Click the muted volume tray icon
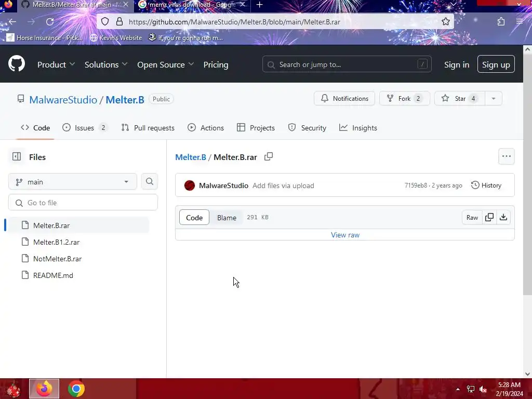Image resolution: width=532 pixels, height=399 pixels. 483,389
